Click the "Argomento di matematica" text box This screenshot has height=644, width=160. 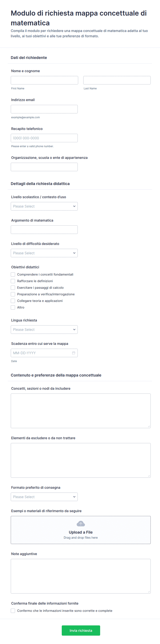[x=44, y=230]
